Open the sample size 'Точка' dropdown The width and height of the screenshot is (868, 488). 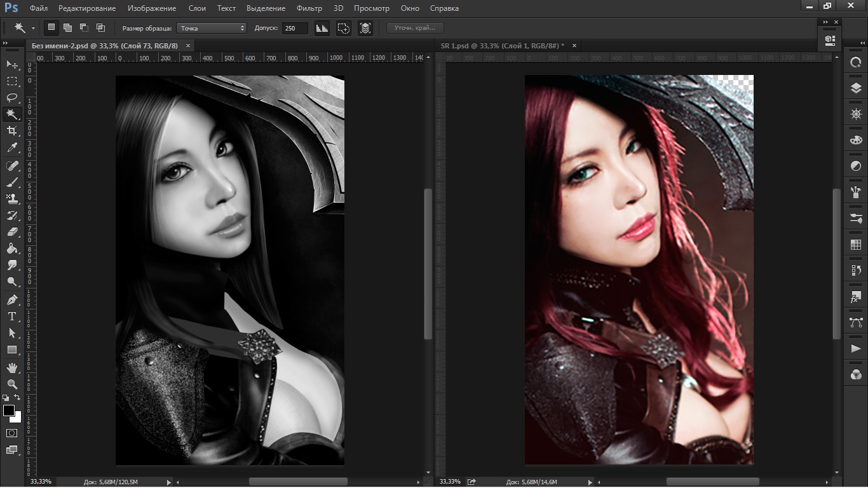coord(212,28)
